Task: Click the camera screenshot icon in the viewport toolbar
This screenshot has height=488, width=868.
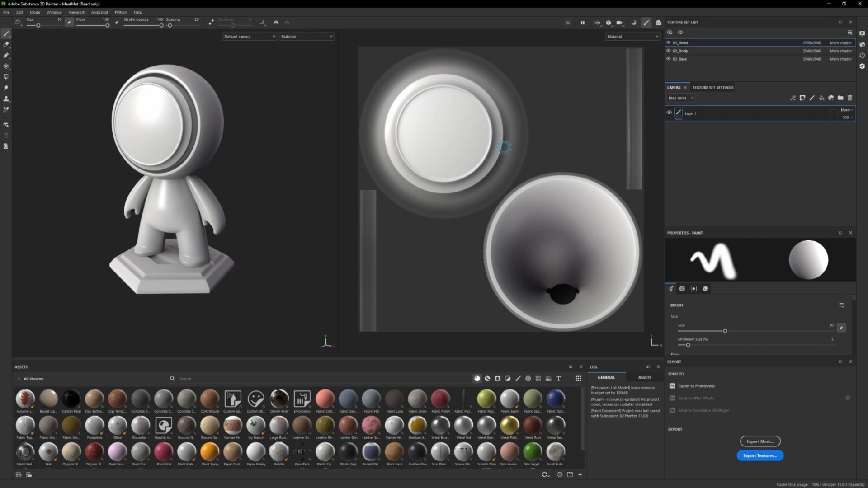Action: [658, 23]
